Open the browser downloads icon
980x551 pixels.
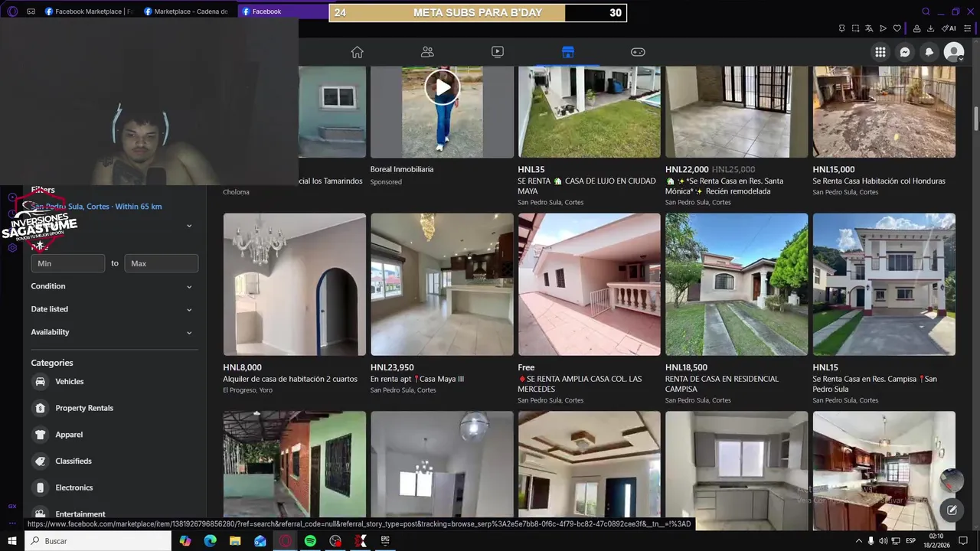pyautogui.click(x=930, y=28)
